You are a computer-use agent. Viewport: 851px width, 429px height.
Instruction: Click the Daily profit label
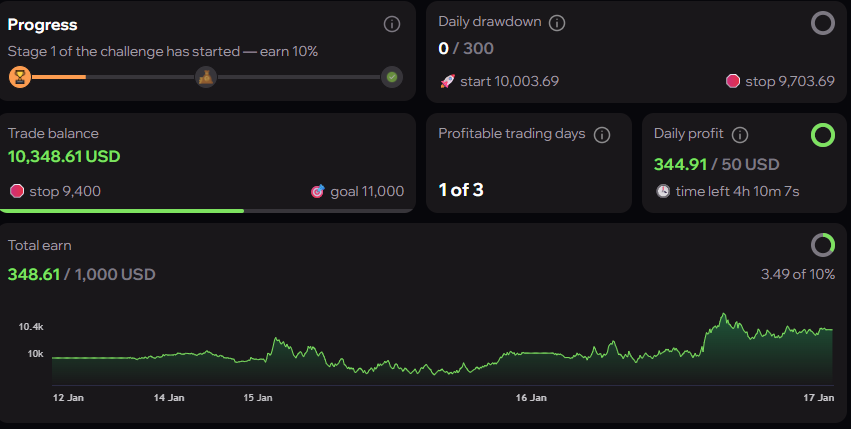[x=689, y=134]
